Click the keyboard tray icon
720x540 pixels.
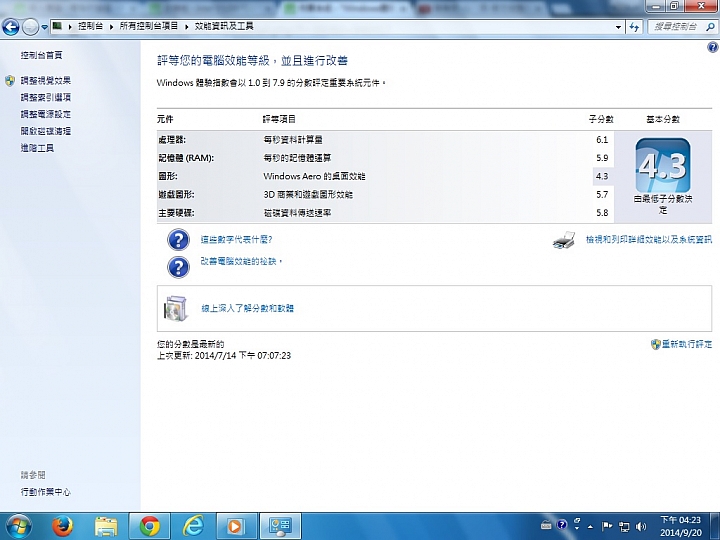546,525
